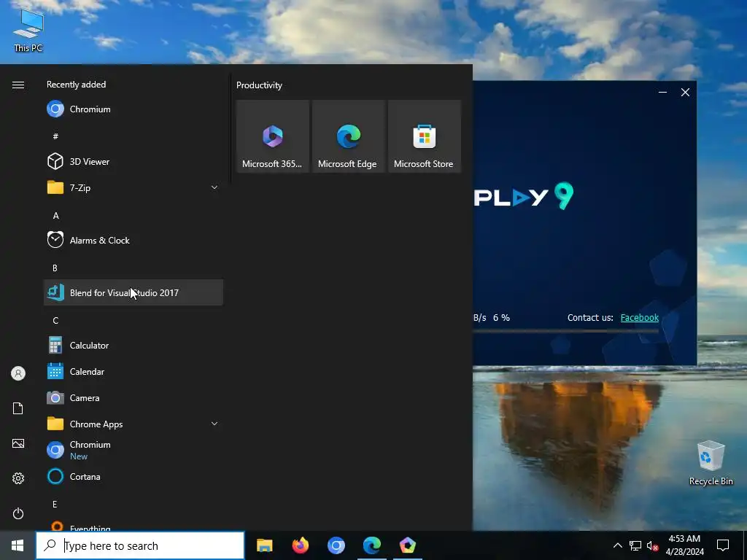
Task: Open the 7-Zip folder icon
Action: (55, 187)
